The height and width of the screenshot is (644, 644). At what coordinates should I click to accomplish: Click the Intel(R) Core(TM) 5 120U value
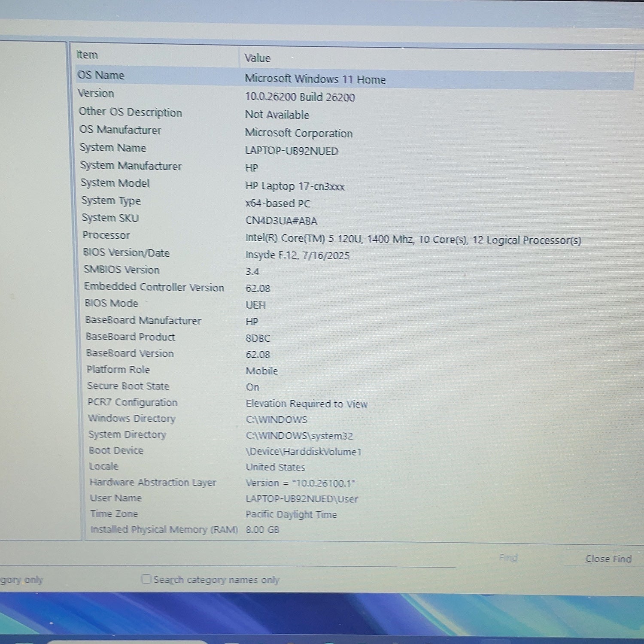coord(413,240)
